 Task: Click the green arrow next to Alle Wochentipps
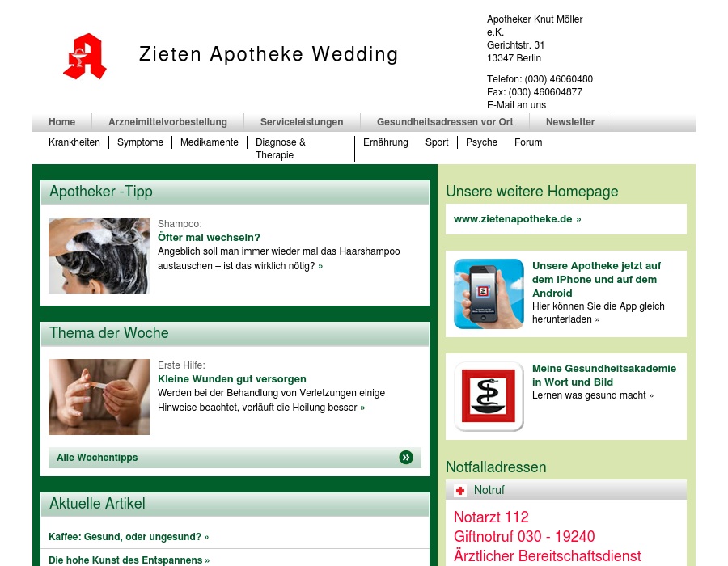406,458
